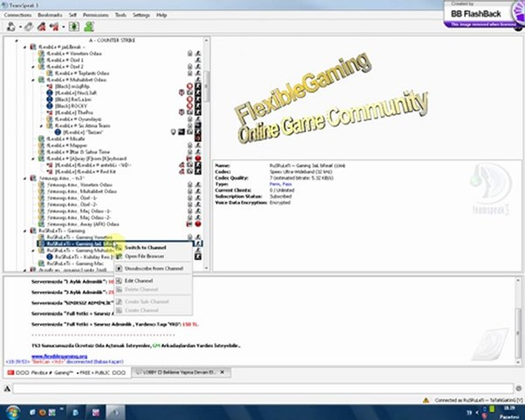The height and width of the screenshot is (420, 525).
Task: Open the Settings menu
Action: click(141, 15)
